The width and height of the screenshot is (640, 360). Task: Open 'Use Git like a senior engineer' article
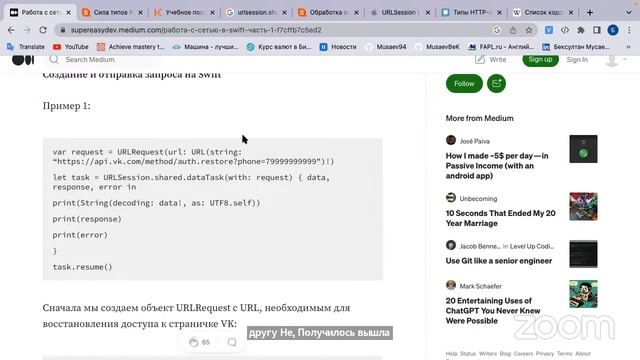pyautogui.click(x=499, y=261)
